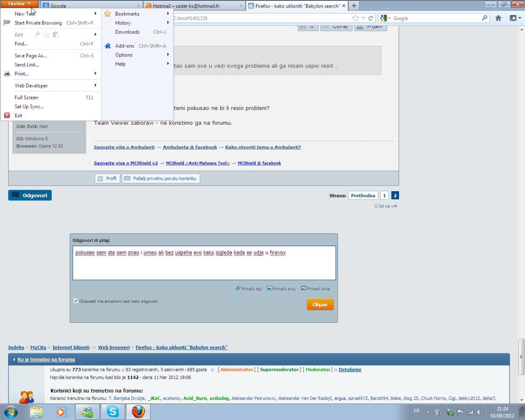Click the Odgovori reply button
Screen dimensions: 525x420
pyautogui.click(x=30, y=195)
